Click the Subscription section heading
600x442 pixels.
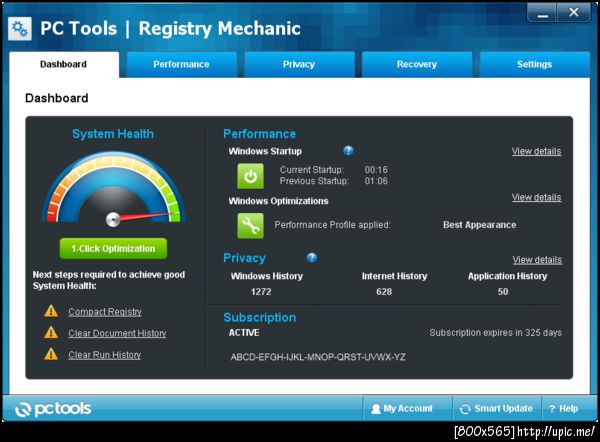tap(260, 317)
